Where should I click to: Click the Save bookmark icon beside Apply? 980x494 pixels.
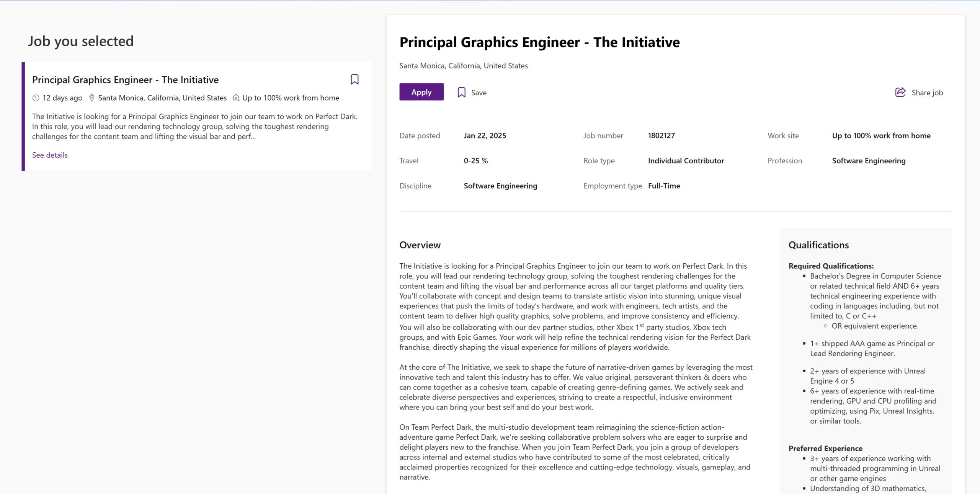tap(462, 92)
